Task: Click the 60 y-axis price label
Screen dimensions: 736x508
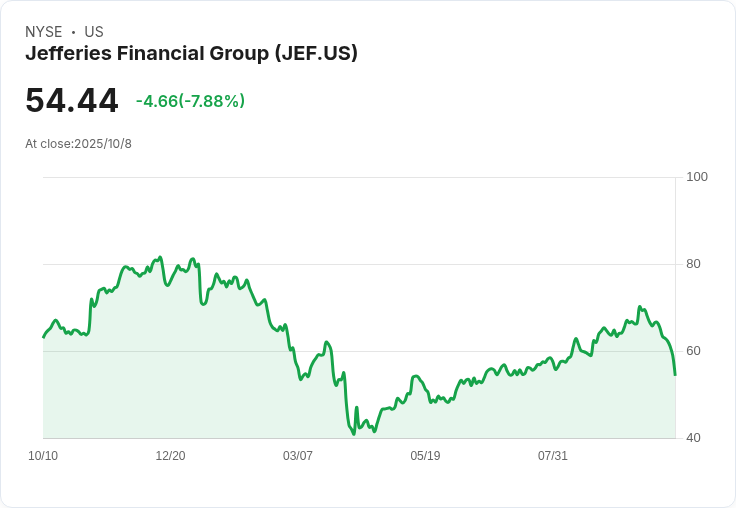Action: (x=693, y=351)
